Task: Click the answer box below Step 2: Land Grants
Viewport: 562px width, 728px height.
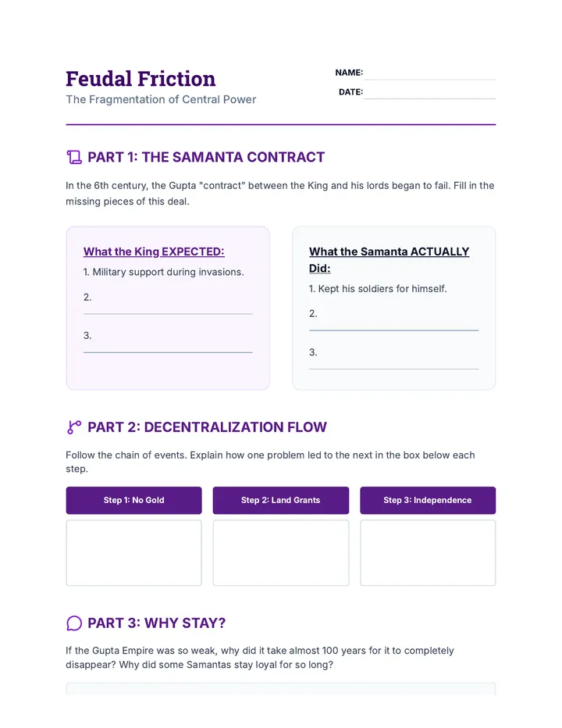Action: pos(281,552)
